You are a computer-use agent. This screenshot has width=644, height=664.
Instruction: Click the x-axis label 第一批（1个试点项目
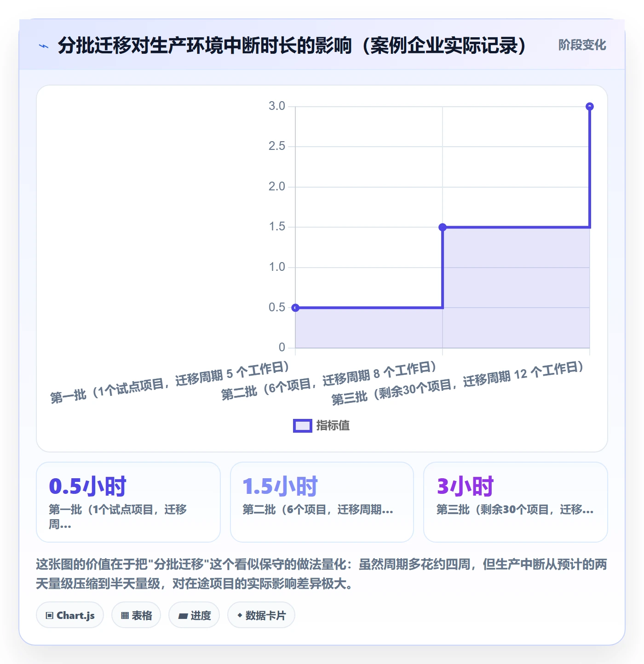pos(170,382)
